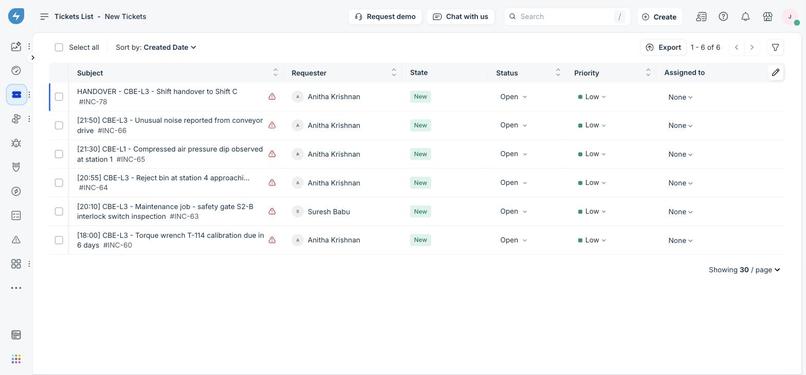
Task: Open the tasks list icon near help
Action: tap(701, 16)
